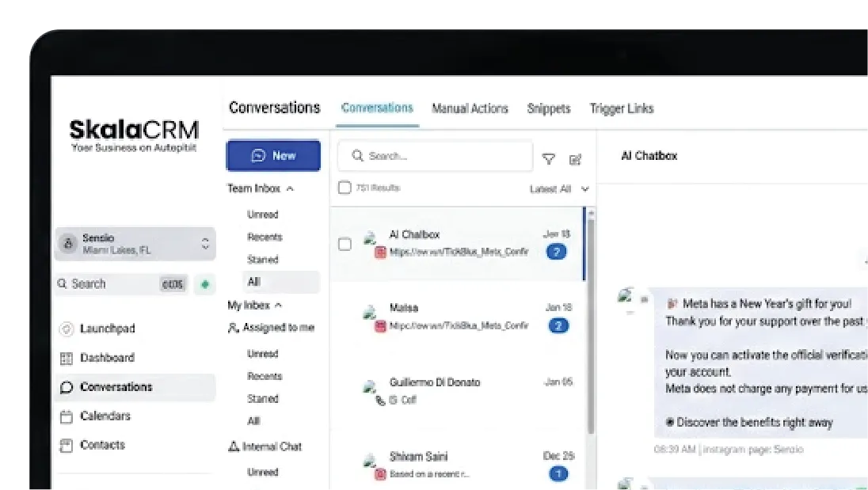The height and width of the screenshot is (490, 868).
Task: Select All under Team Inbox
Action: [x=281, y=282]
